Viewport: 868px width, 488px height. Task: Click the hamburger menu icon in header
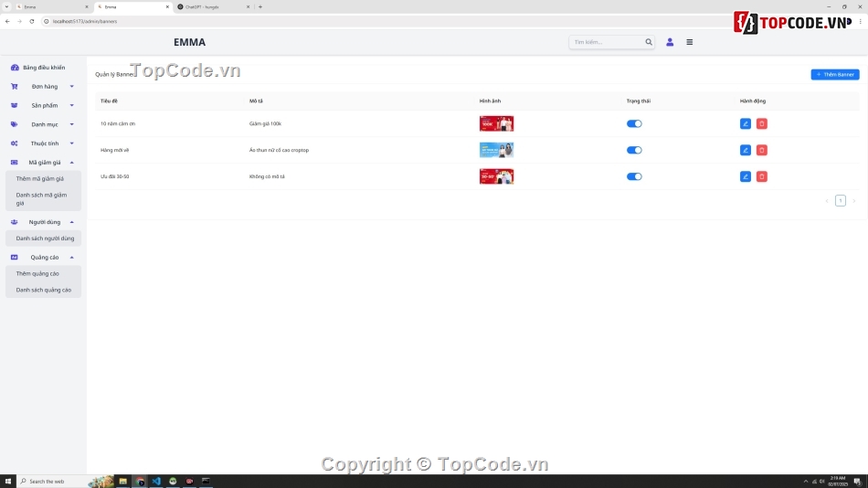coord(690,42)
